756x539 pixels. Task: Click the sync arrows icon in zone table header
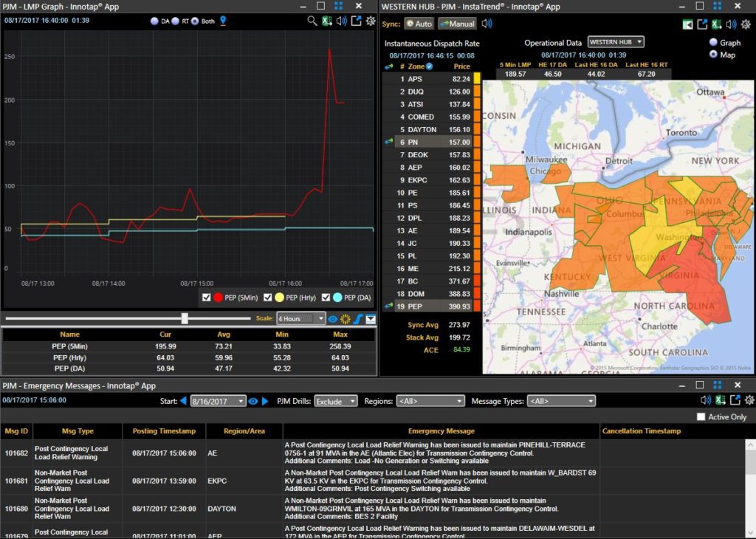[388, 66]
